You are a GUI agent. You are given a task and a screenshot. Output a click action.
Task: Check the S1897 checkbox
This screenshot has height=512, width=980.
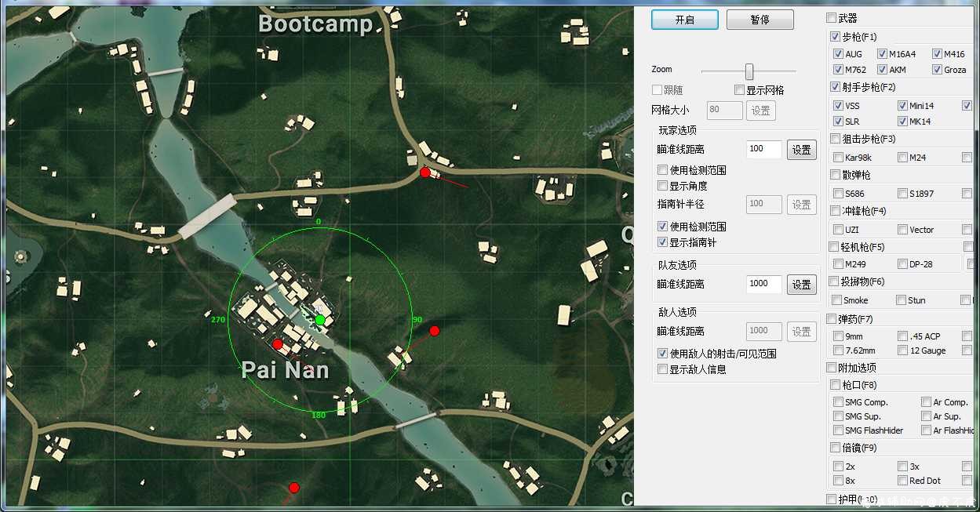[902, 194]
